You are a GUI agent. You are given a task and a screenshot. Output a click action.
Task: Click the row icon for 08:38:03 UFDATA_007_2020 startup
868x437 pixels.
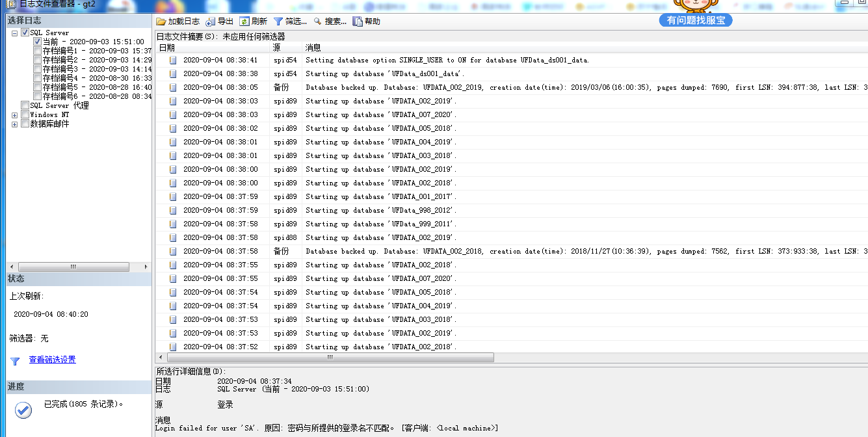click(173, 114)
